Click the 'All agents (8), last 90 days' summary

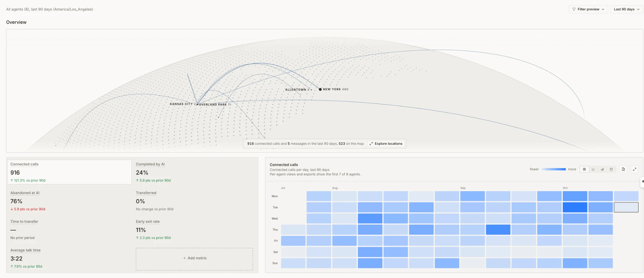(x=50, y=9)
